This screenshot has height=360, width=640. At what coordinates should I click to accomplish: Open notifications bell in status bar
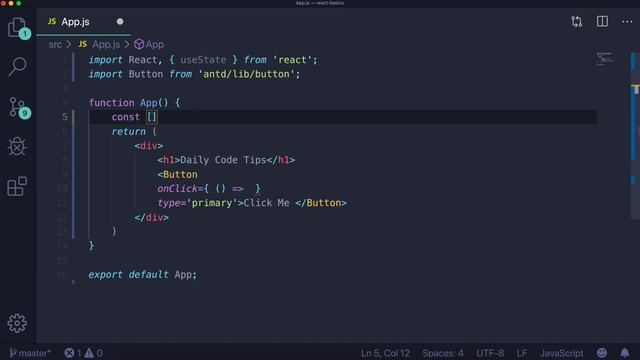(x=624, y=353)
